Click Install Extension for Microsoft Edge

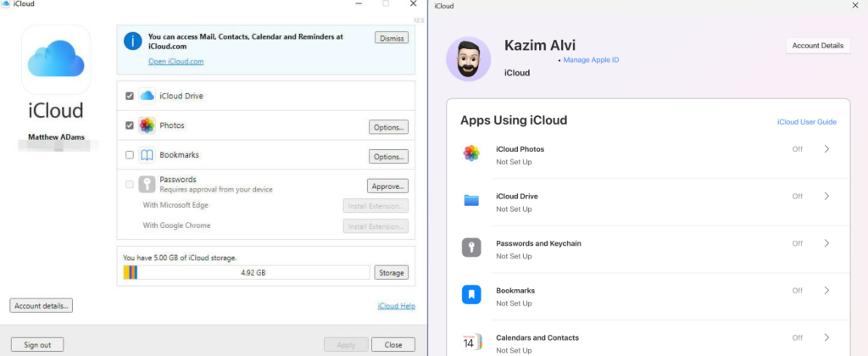(x=376, y=206)
